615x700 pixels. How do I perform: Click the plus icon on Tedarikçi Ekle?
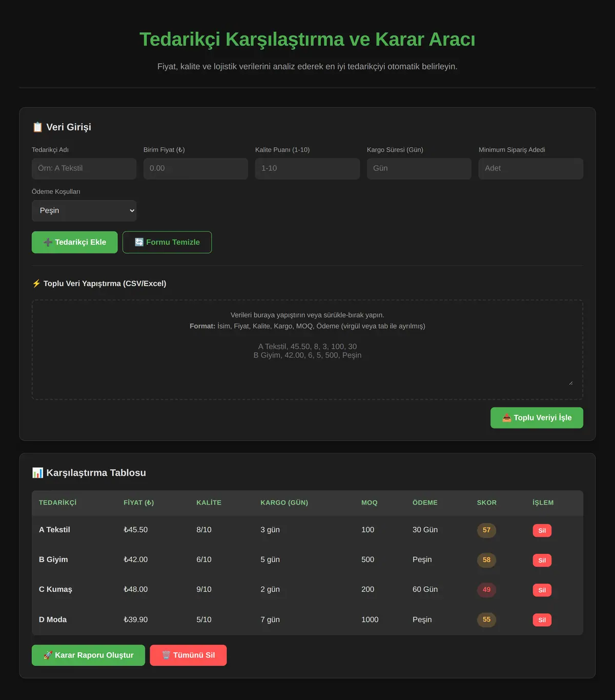pos(48,243)
